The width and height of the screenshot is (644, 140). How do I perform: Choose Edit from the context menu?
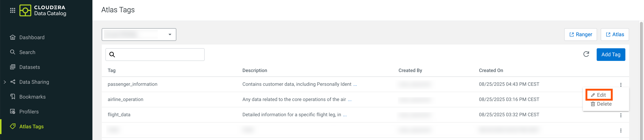pyautogui.click(x=599, y=95)
